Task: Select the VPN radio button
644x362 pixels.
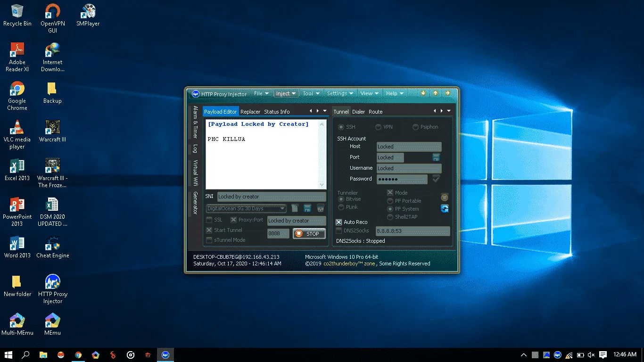Action: (378, 127)
